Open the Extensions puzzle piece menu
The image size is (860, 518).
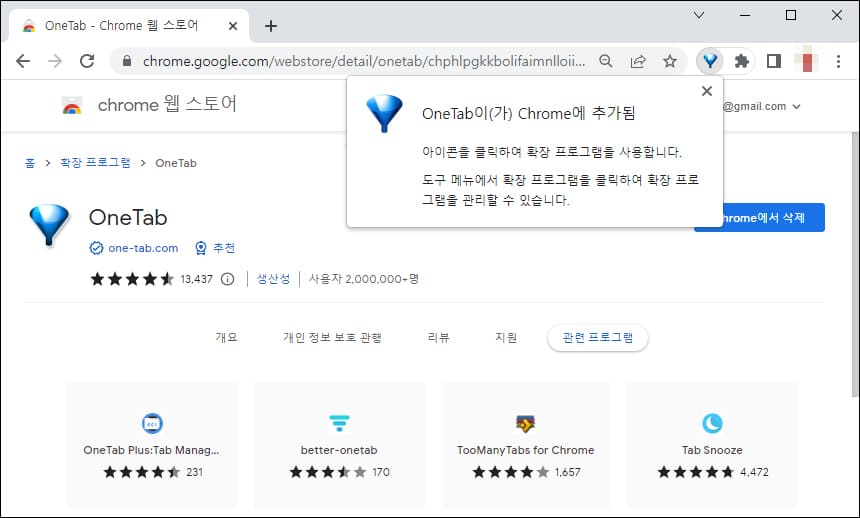[742, 61]
